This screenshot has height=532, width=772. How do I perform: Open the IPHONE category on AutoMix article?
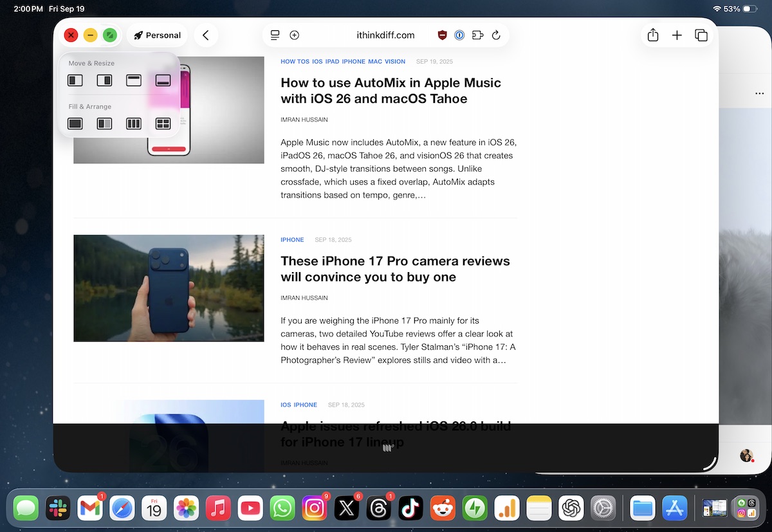click(x=353, y=62)
